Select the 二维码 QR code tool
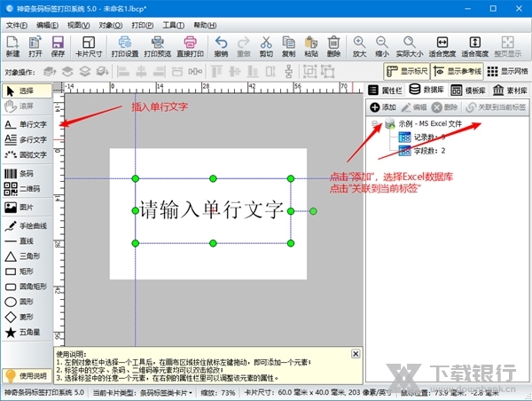This screenshot has width=532, height=401. click(x=26, y=189)
